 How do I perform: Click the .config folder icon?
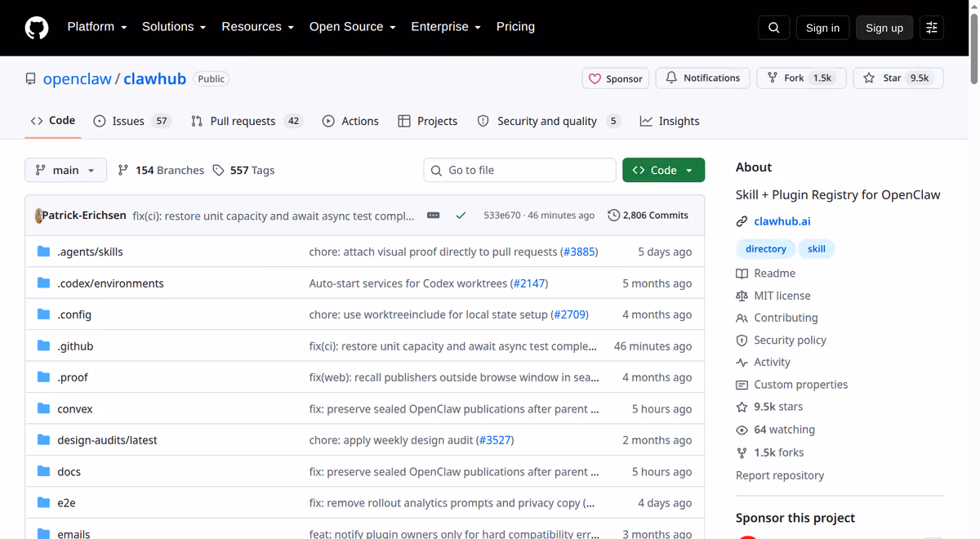pos(44,314)
